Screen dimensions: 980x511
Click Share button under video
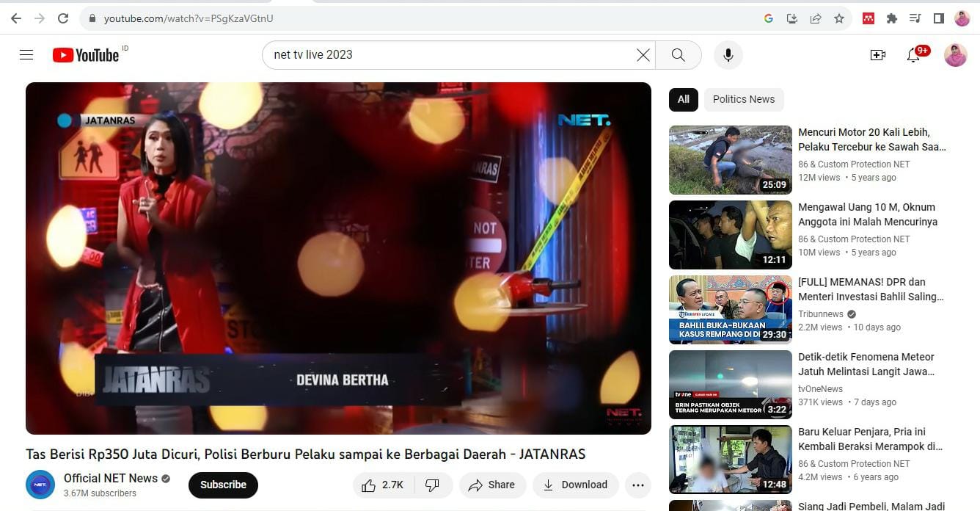(492, 485)
